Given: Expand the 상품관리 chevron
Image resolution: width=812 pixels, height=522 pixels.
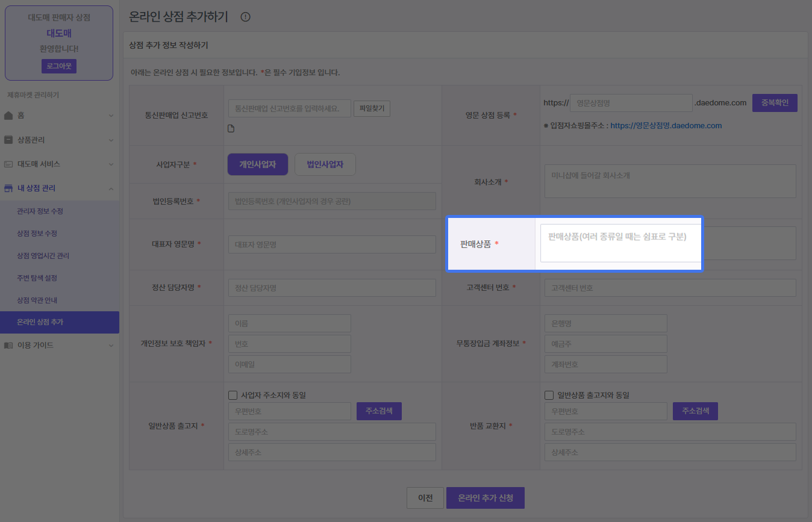Looking at the screenshot, I should click(x=111, y=140).
